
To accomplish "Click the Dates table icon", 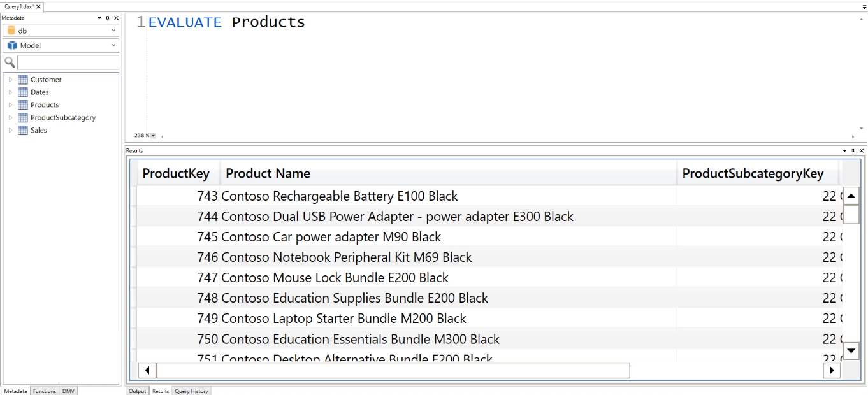I will (23, 92).
